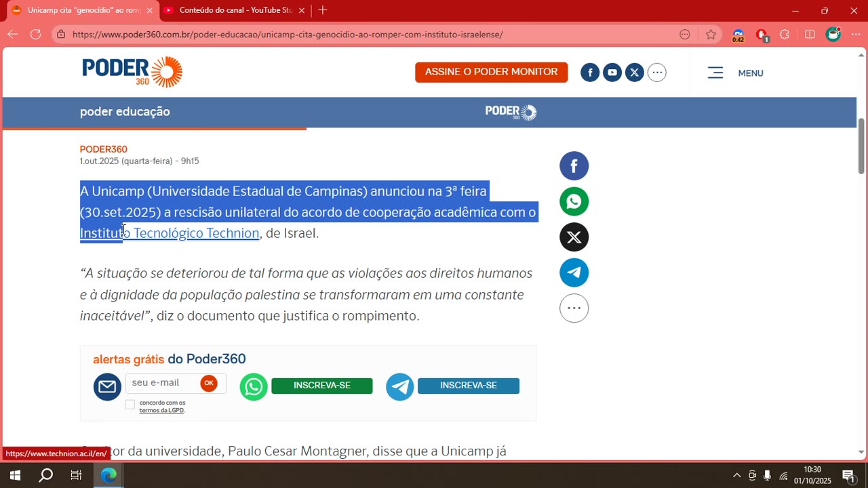Click the seu e-mail input field

pos(163,383)
